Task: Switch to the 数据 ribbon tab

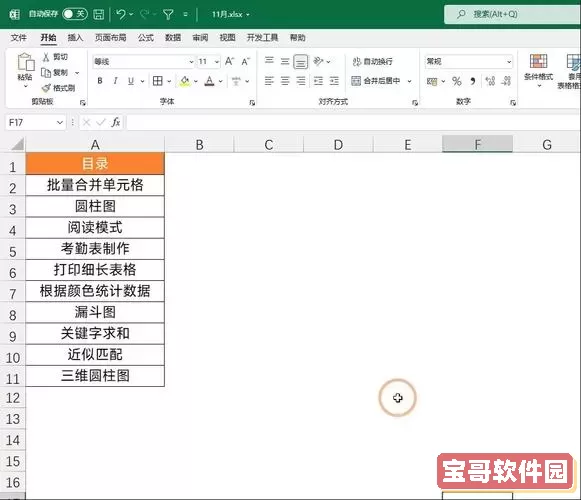Action: coord(173,37)
